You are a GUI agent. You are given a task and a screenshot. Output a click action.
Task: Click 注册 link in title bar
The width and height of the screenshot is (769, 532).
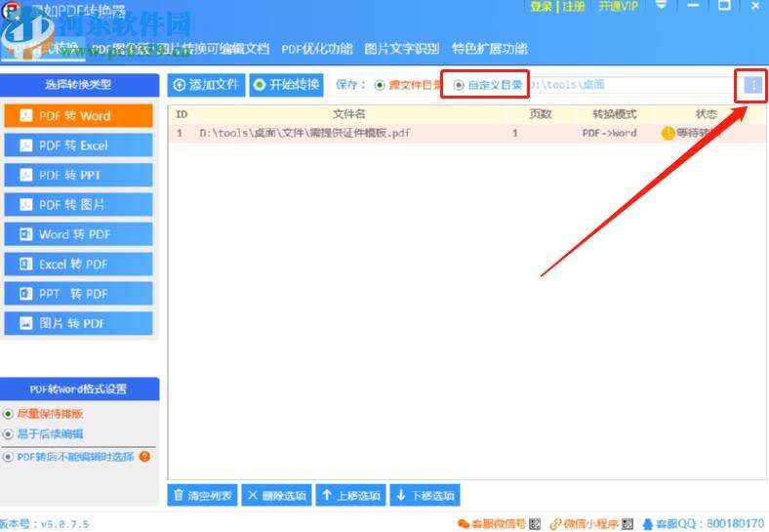573,7
